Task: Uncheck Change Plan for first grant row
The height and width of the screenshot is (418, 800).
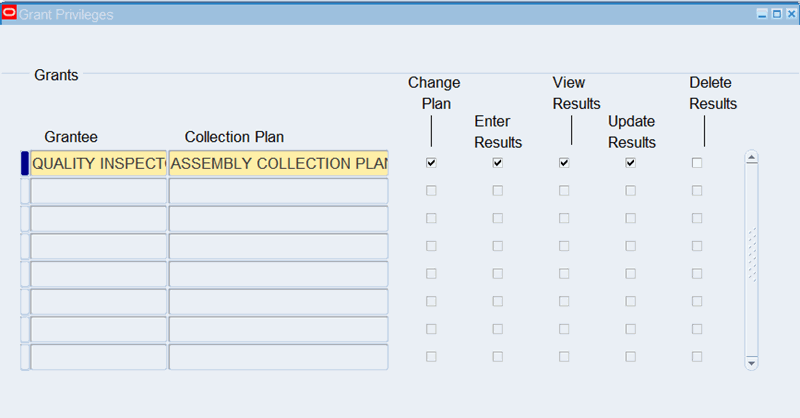Action: pyautogui.click(x=431, y=163)
